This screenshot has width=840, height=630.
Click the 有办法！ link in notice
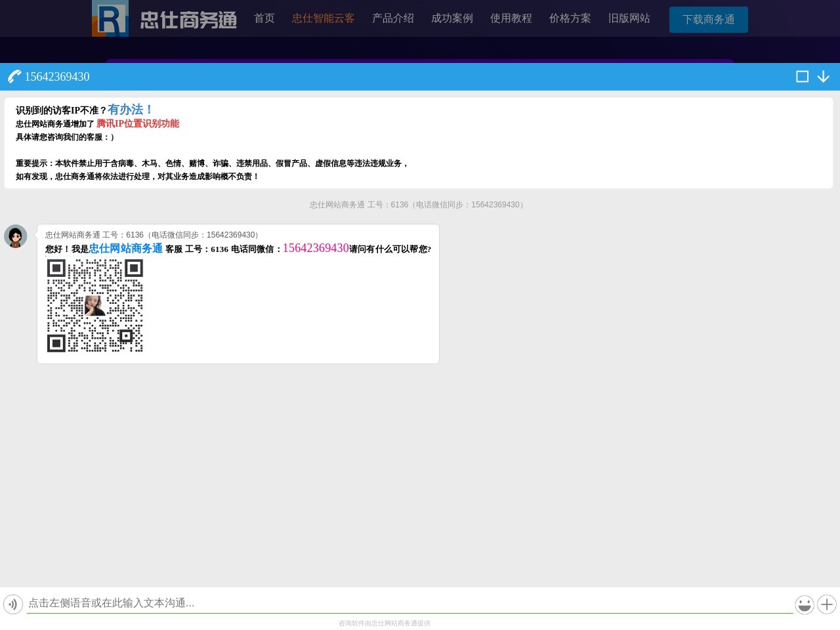(131, 110)
